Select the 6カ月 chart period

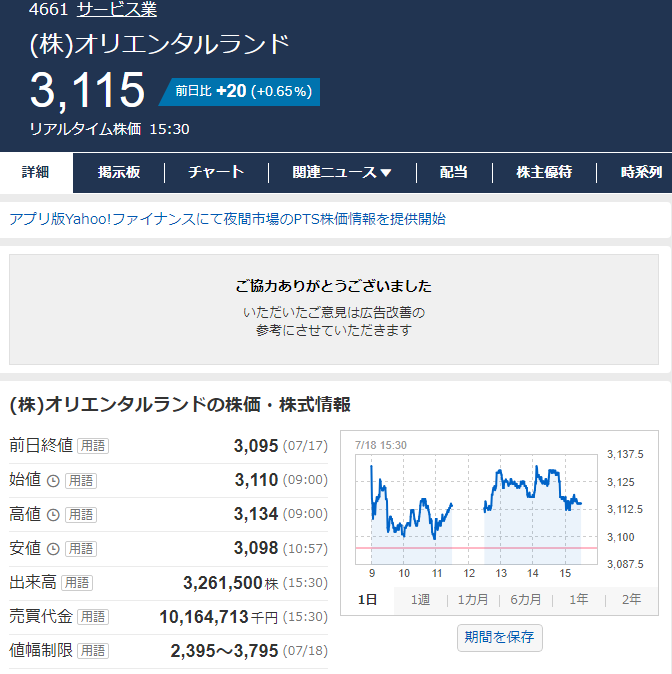point(526,600)
